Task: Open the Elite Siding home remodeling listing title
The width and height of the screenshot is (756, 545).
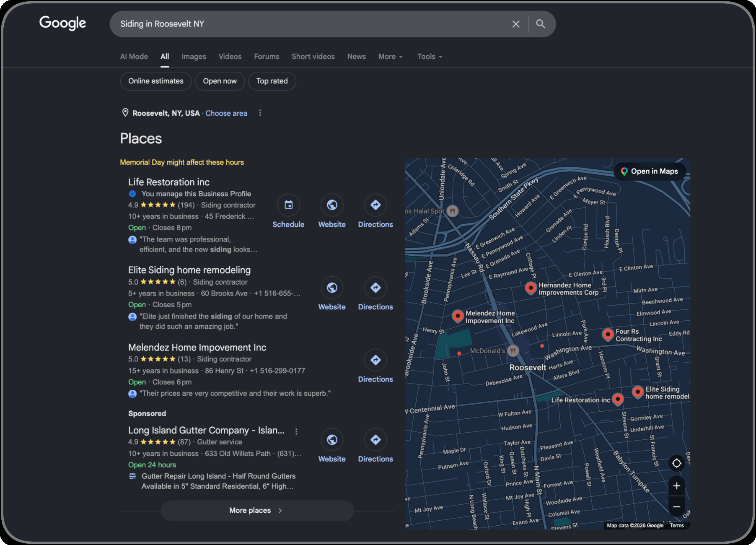Action: tap(189, 270)
